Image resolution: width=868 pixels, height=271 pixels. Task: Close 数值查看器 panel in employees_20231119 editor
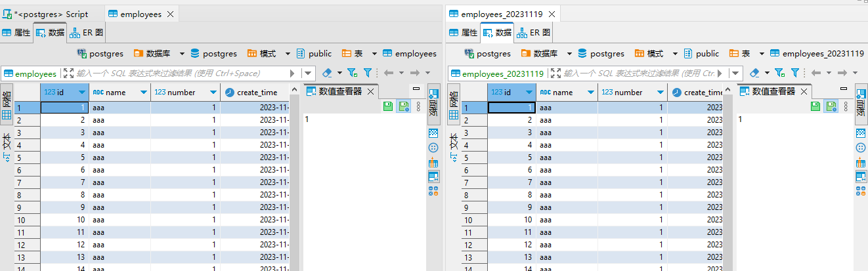pyautogui.click(x=804, y=92)
